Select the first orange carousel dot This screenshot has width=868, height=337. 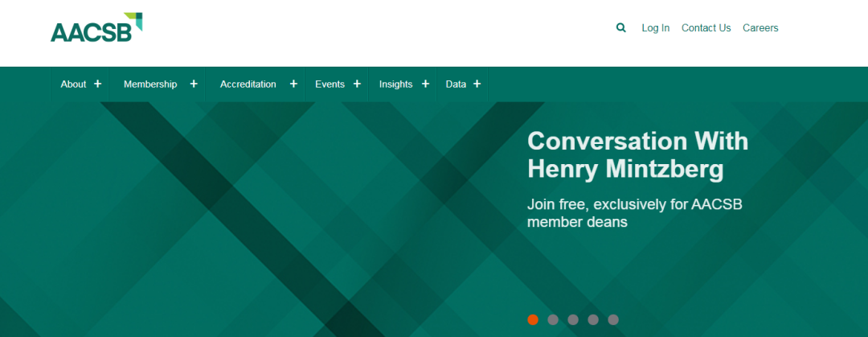(533, 319)
